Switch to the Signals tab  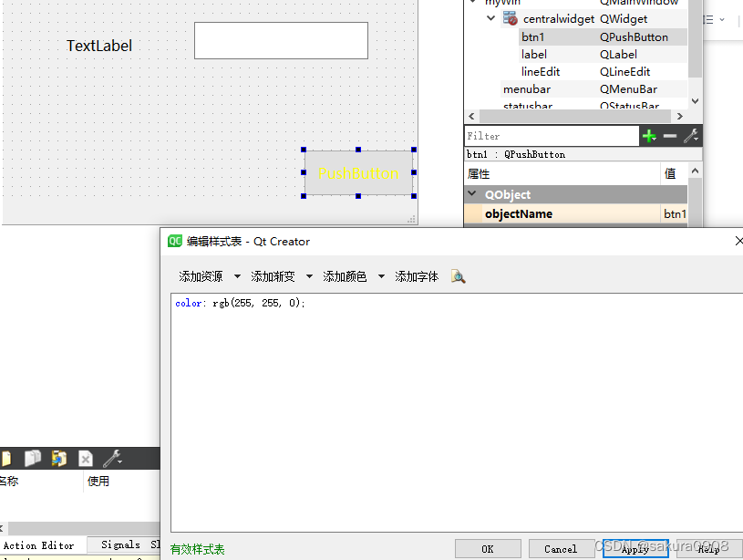[121, 544]
